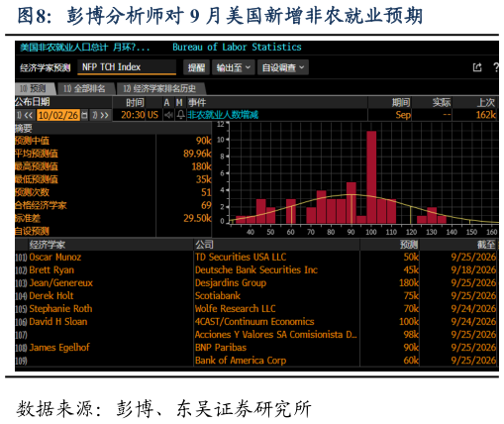Select the 预测 tab
Screen dimensions: 504x424
(34, 88)
